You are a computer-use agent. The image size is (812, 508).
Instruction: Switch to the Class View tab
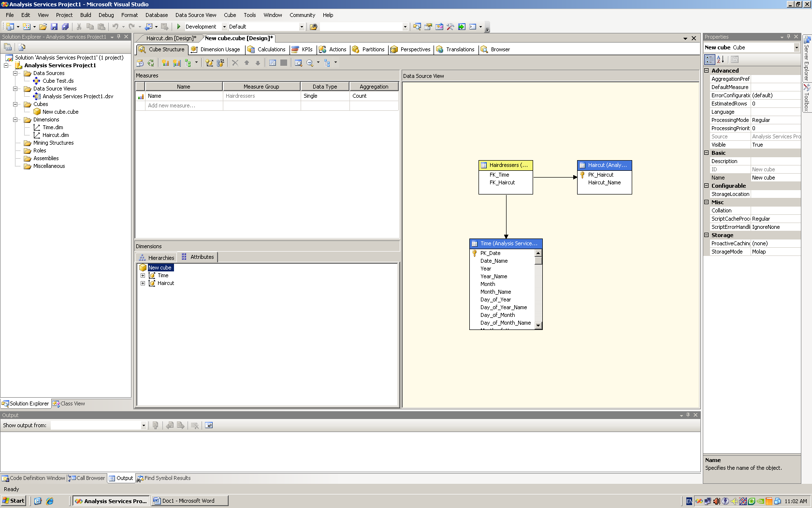pyautogui.click(x=69, y=403)
